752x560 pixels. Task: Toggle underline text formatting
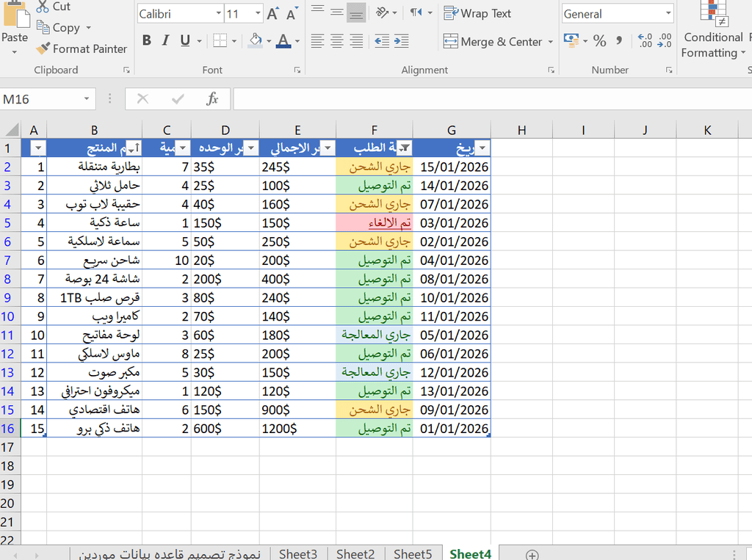(x=184, y=41)
